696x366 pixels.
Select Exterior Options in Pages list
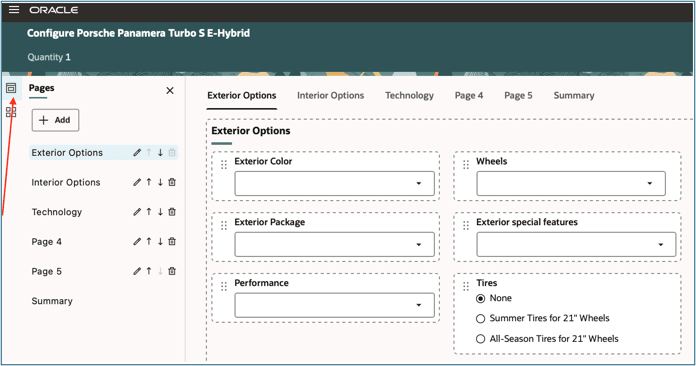(67, 153)
